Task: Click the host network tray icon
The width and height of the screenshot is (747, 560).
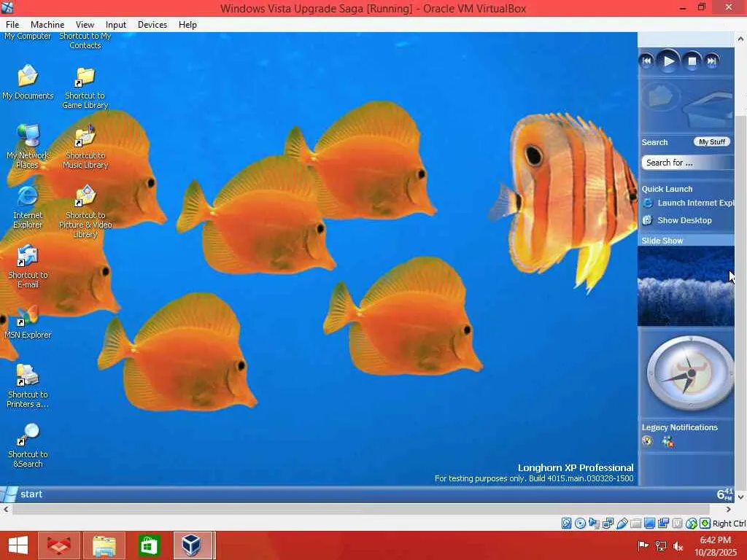Action: (x=661, y=545)
